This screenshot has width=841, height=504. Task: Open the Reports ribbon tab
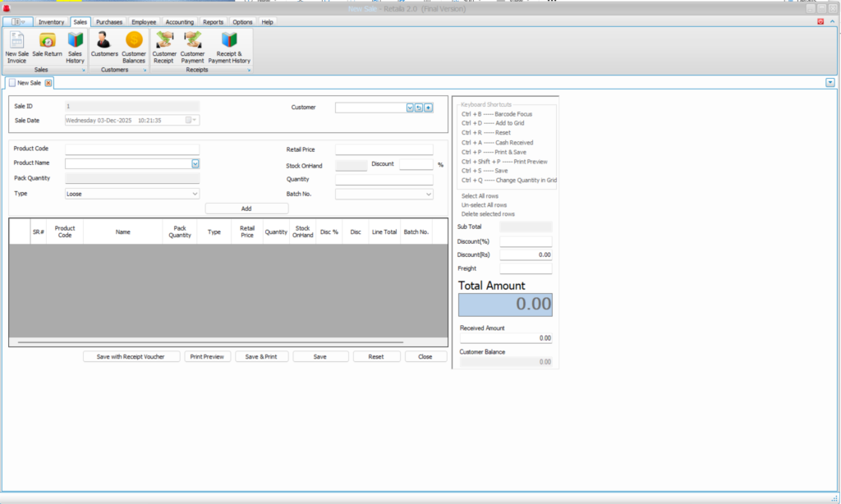click(213, 22)
